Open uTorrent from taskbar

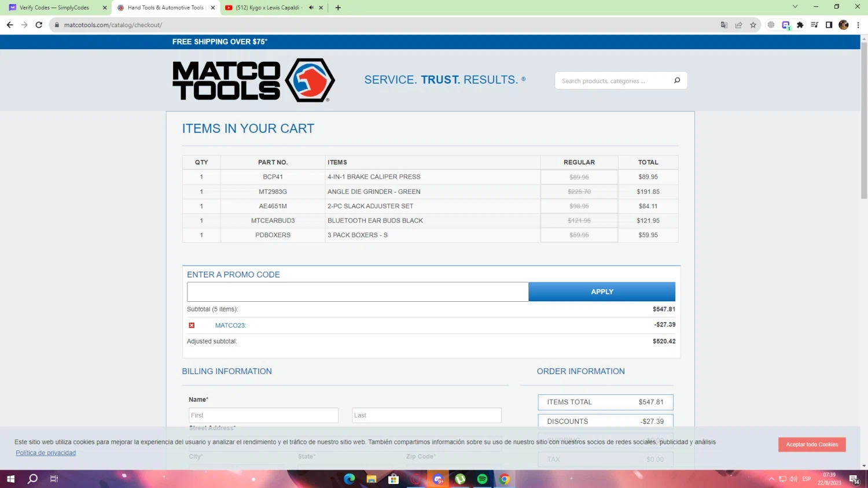(x=460, y=479)
